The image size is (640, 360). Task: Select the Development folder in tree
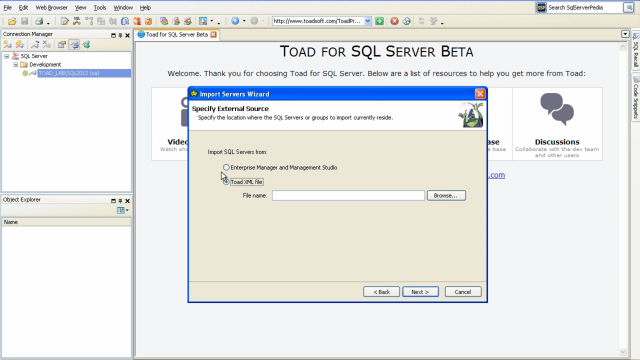point(45,64)
